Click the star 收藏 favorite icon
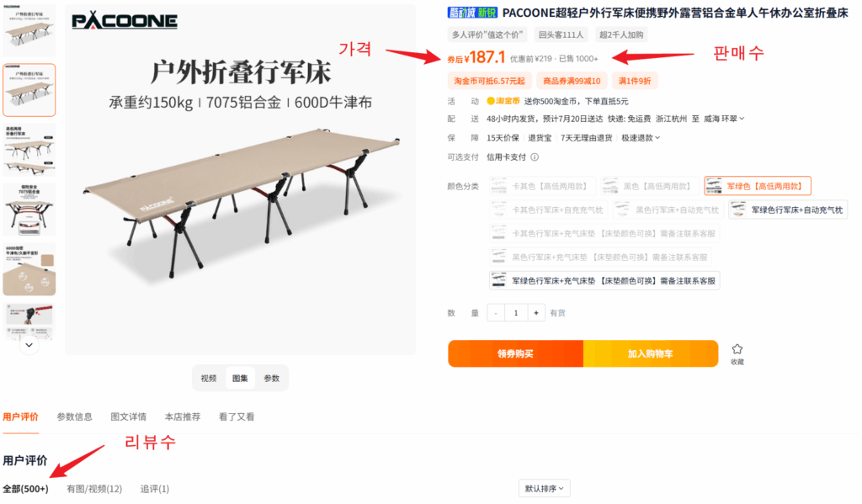Screen dimensions: 862x504 pyautogui.click(x=737, y=349)
